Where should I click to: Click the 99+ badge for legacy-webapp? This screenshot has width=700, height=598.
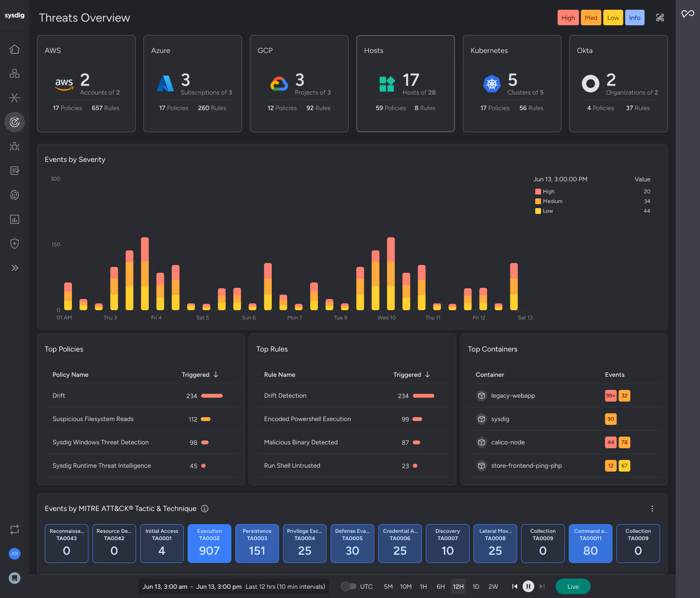tap(611, 396)
